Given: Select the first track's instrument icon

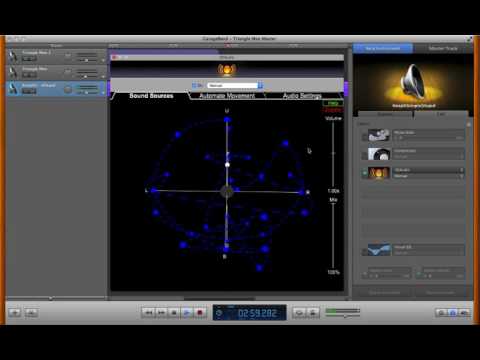Looking at the screenshot, I should pos(13,56).
